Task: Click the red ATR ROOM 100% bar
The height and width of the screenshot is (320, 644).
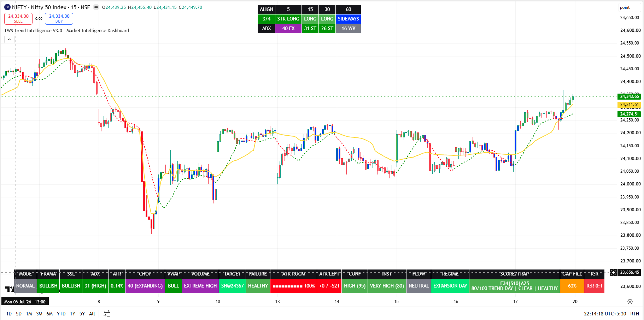Action: click(294, 286)
